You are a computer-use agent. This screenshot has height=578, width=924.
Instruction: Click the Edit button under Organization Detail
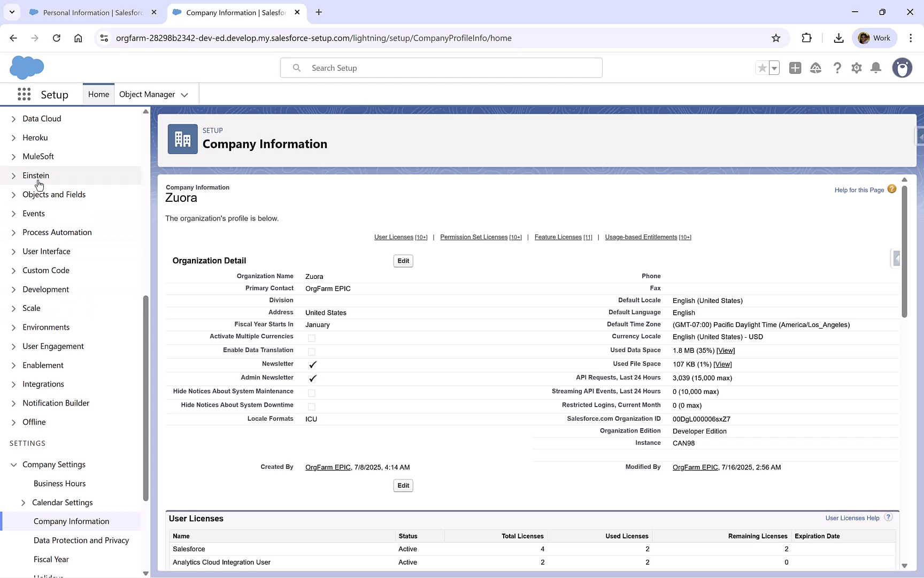click(403, 261)
